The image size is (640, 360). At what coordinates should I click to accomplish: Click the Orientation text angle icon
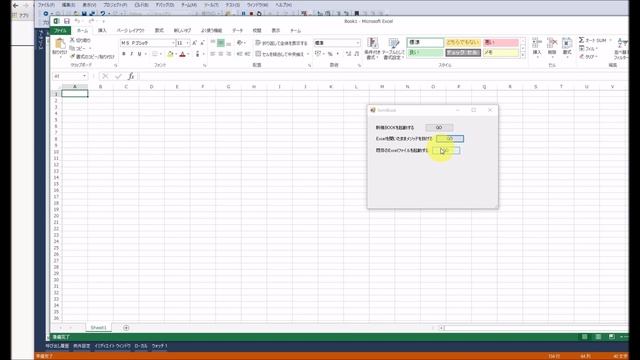click(x=240, y=43)
